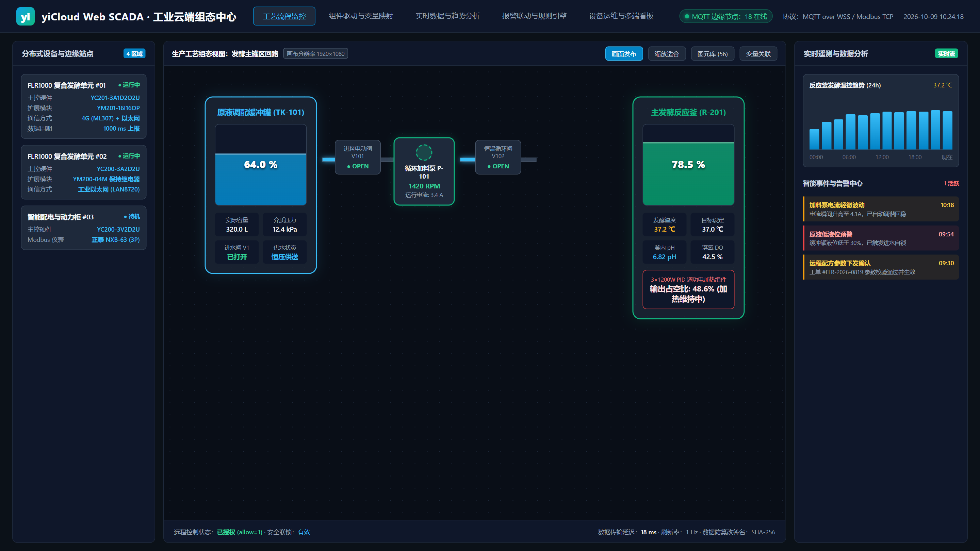Viewport: 980px width, 551px height.
Task: Click the 已授权 (allow=1) status text
Action: 239,532
